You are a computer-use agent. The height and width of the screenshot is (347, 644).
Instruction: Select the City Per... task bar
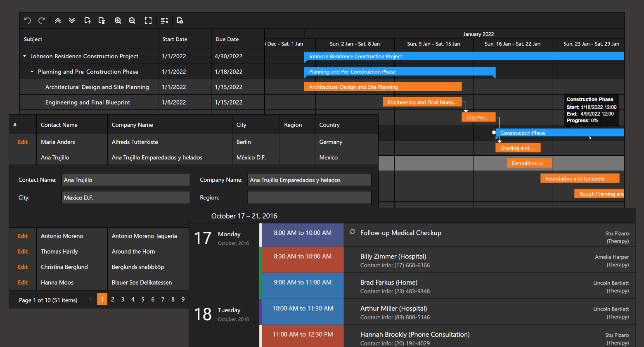(478, 117)
